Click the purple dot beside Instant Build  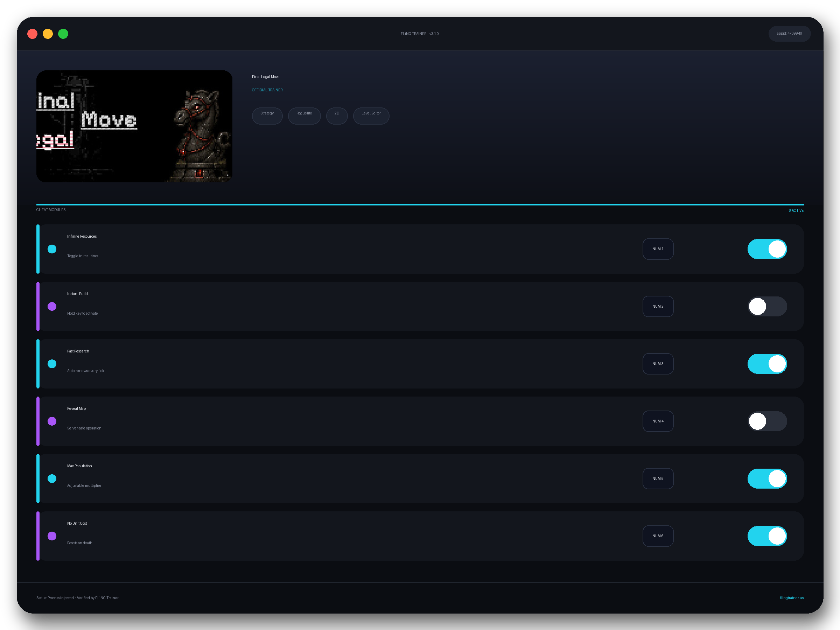coord(52,307)
